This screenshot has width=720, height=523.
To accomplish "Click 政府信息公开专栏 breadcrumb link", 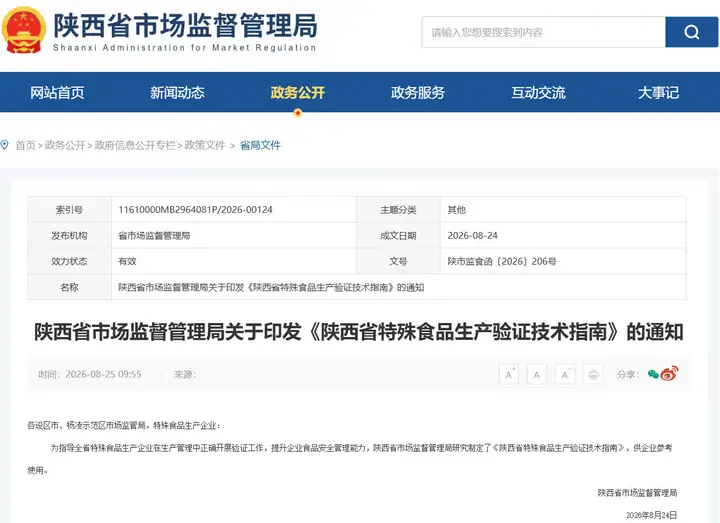I will click(x=135, y=145).
